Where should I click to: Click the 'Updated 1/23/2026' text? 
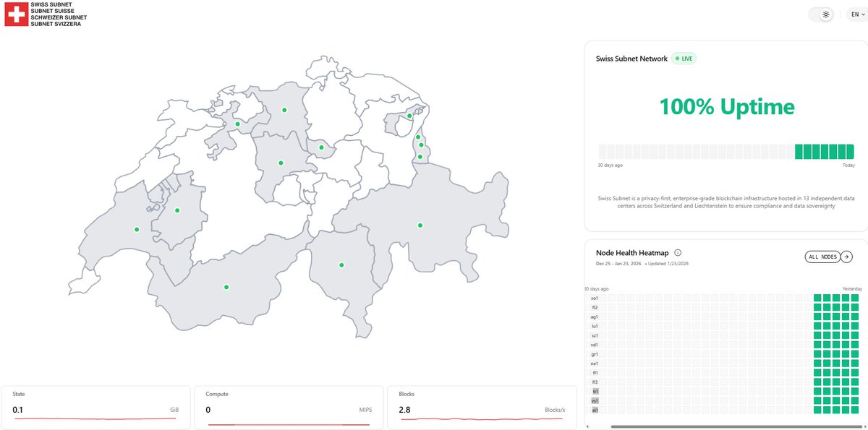(668, 264)
